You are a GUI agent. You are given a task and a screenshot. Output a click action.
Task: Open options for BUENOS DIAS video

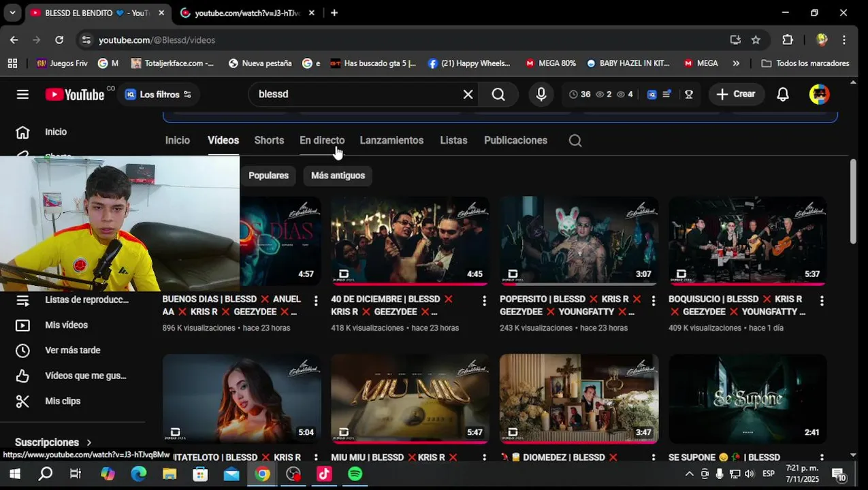pos(316,300)
